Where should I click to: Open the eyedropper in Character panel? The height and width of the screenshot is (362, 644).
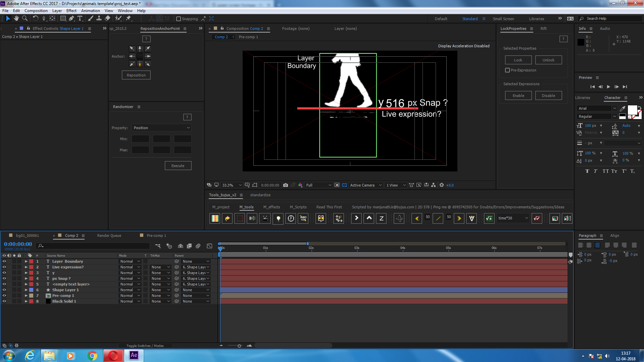pyautogui.click(x=623, y=108)
